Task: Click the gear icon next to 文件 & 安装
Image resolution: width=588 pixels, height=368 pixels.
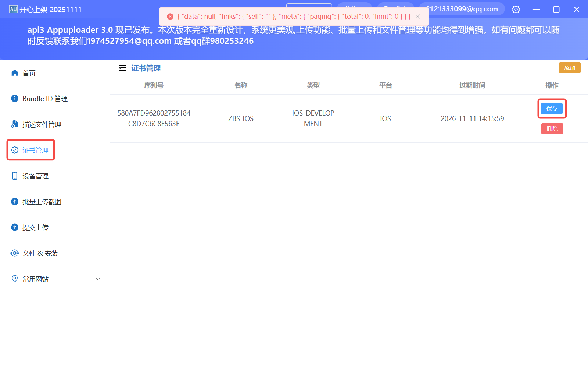Action: [15, 253]
